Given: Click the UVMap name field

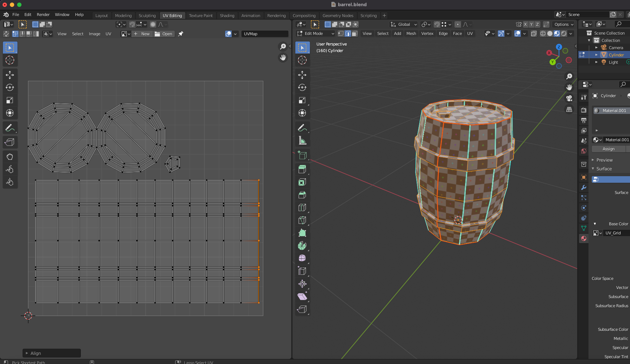Looking at the screenshot, I should tap(264, 34).
